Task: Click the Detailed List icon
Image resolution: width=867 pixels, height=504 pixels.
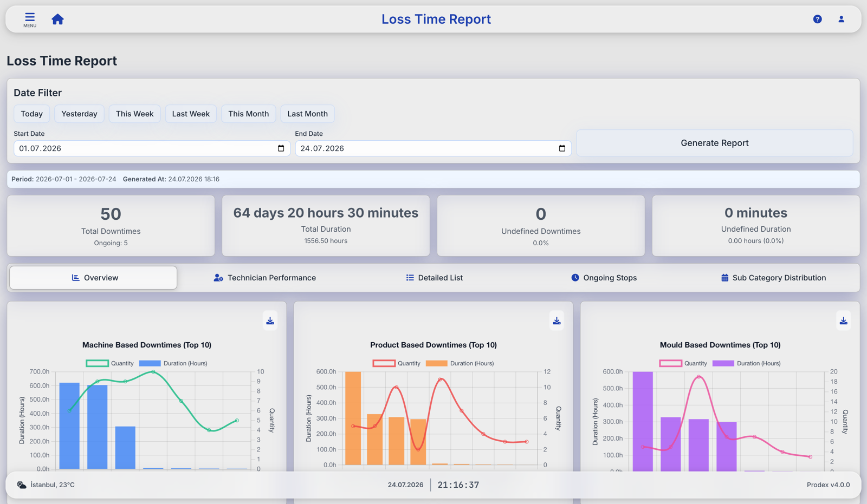Action: 410,278
